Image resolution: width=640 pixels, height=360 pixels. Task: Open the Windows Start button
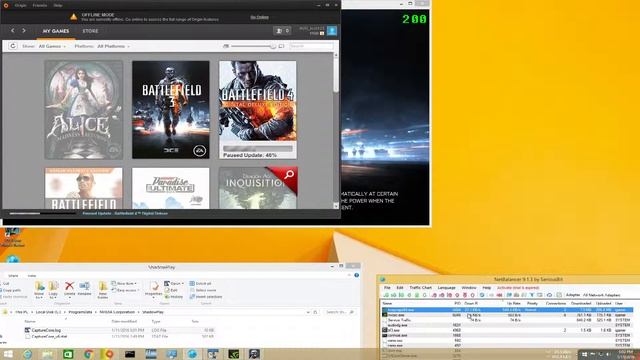8,354
